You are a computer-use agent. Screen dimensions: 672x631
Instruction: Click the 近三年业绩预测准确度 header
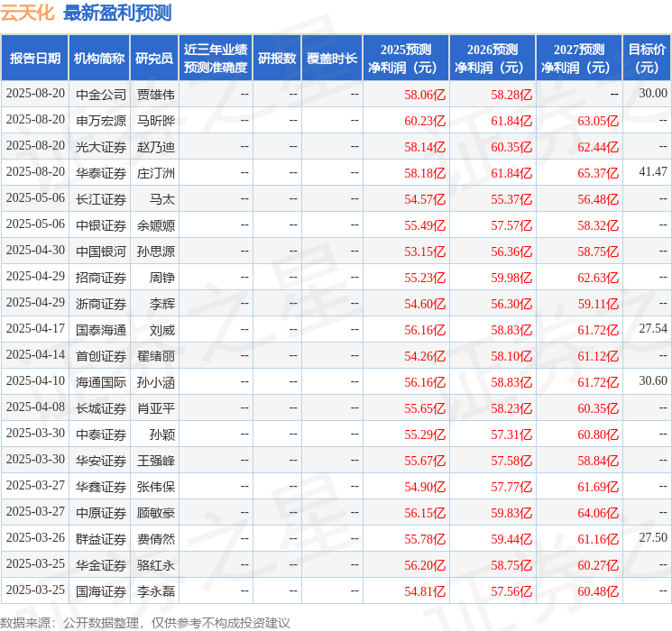click(216, 59)
